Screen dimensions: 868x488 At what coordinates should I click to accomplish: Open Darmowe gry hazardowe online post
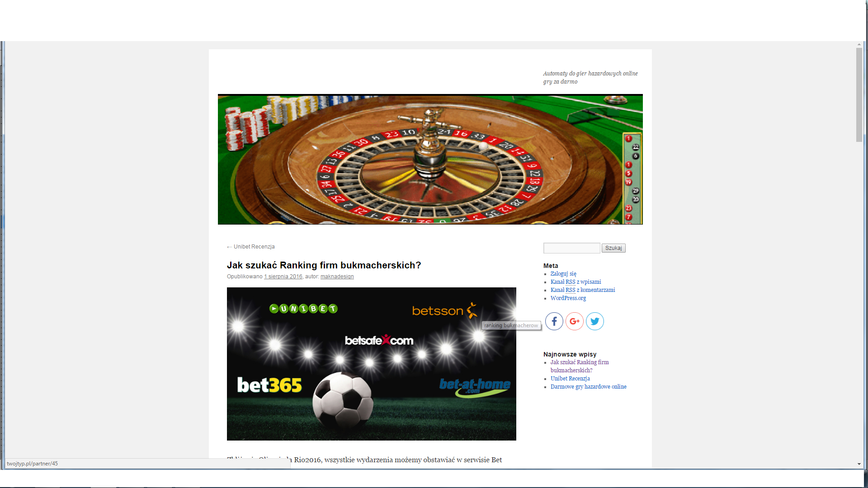pos(589,387)
